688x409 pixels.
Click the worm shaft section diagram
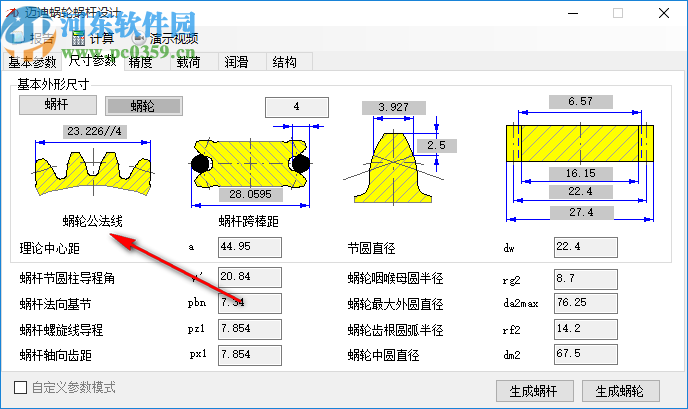pyautogui.click(x=580, y=144)
